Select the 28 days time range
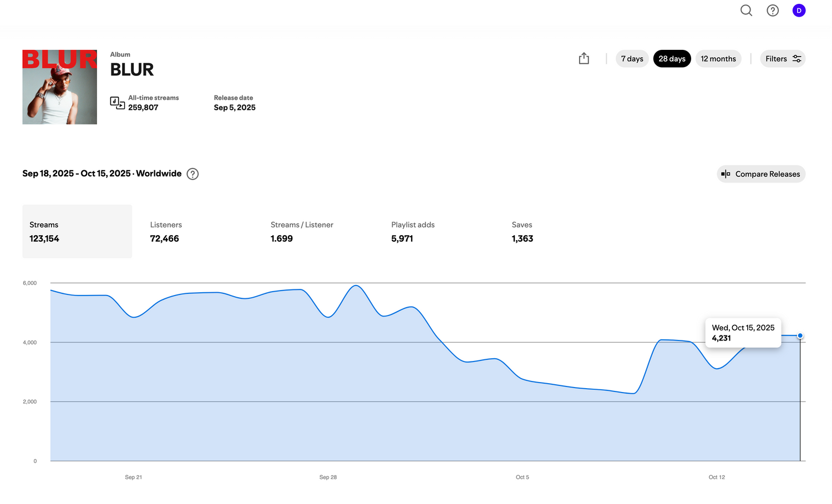 672,59
